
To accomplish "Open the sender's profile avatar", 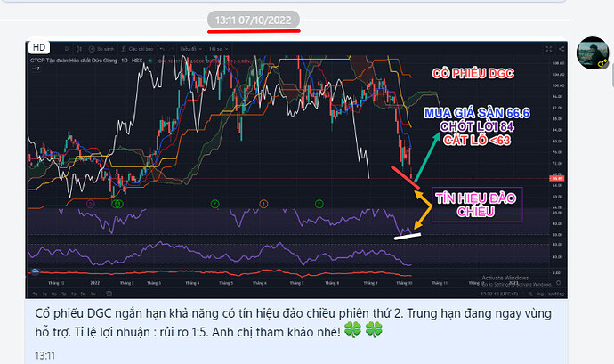I will point(593,53).
